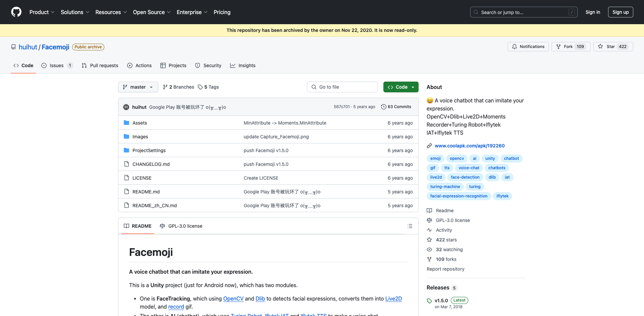Screen dimensions: 644x316
Task: Open the CHANGELOG.md file
Action: pos(151,164)
